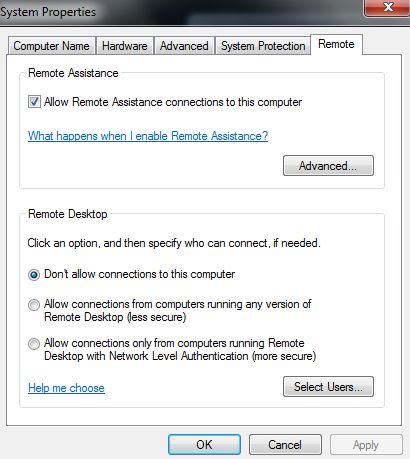Open the Help me choose link
Viewport: 410px width, 459px height.
[x=66, y=388]
